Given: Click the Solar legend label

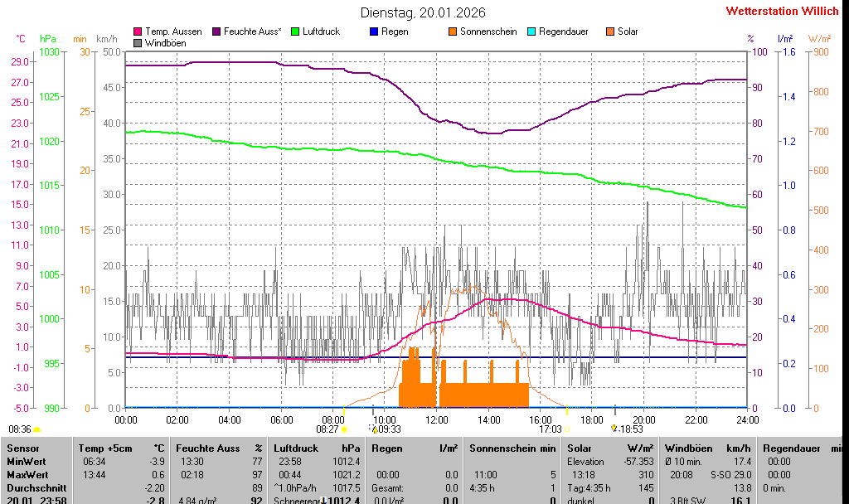Looking at the screenshot, I should coord(628,31).
